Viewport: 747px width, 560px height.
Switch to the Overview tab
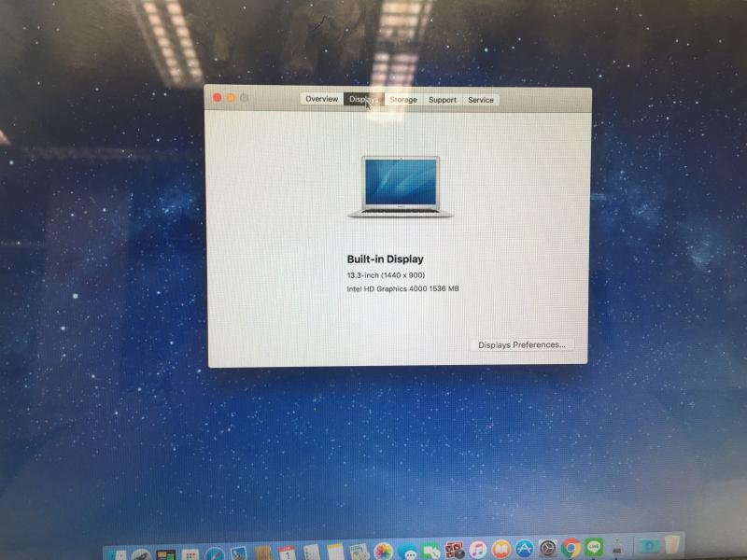(x=321, y=100)
